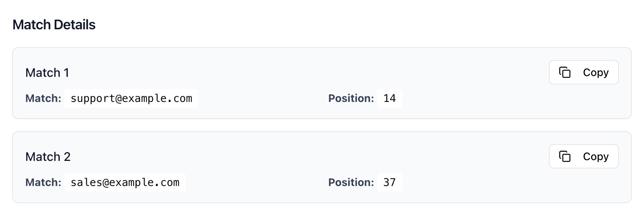Click empty space between Match 2 title and Copy
Image resolution: width=644 pixels, height=213 pixels.
point(304,156)
